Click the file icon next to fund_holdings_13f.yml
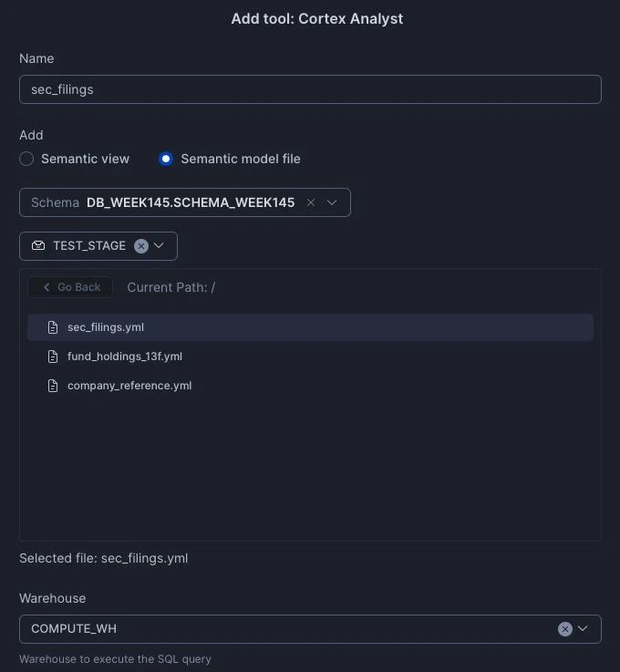Screen dimensions: 620x672 point(53,357)
